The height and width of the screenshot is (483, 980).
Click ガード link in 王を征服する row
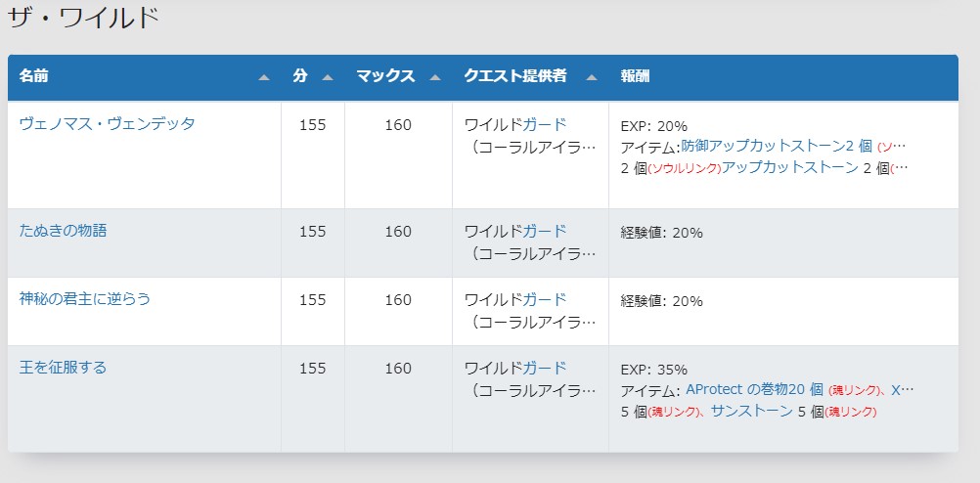tap(545, 368)
